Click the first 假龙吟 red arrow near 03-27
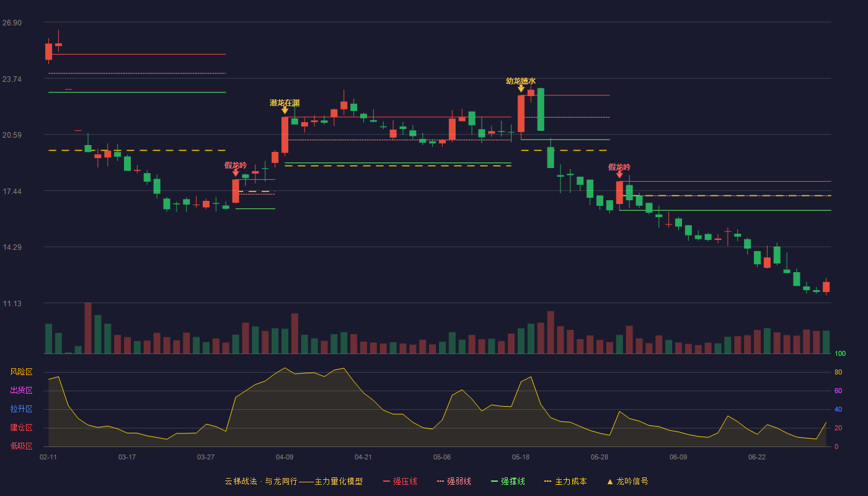The width and height of the screenshot is (868, 496). [236, 173]
